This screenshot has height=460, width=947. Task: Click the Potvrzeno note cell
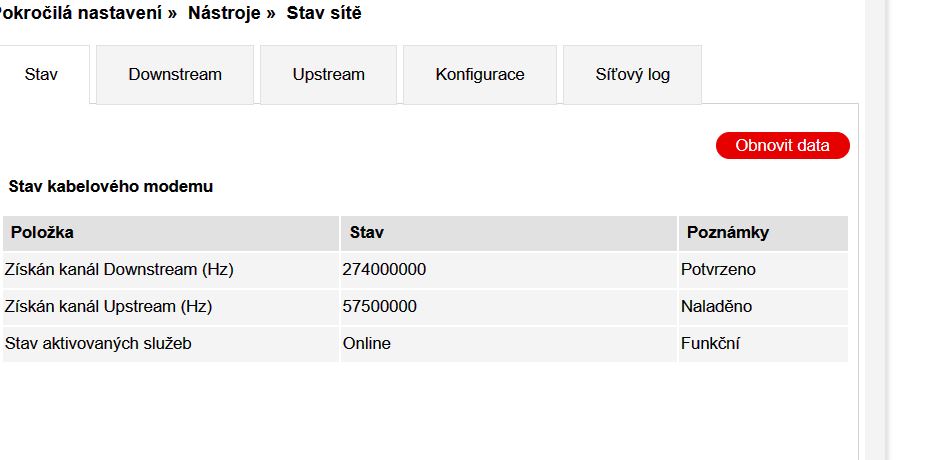[x=763, y=269]
